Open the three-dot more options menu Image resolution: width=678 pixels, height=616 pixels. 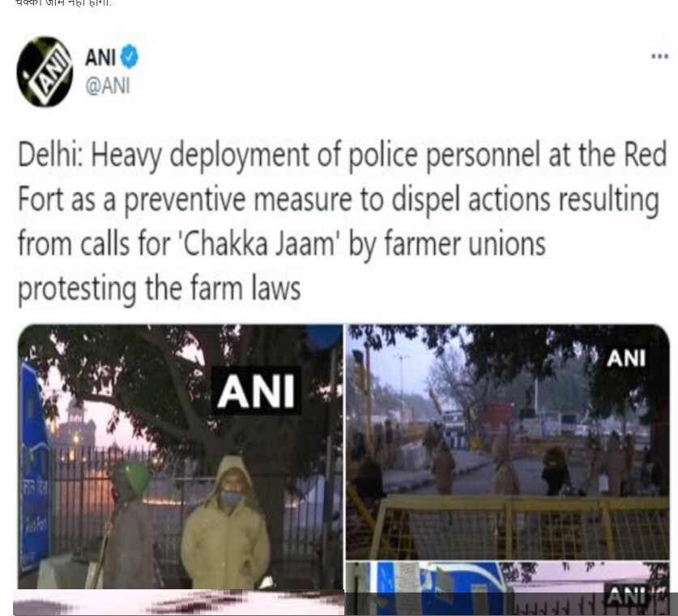coord(660,56)
